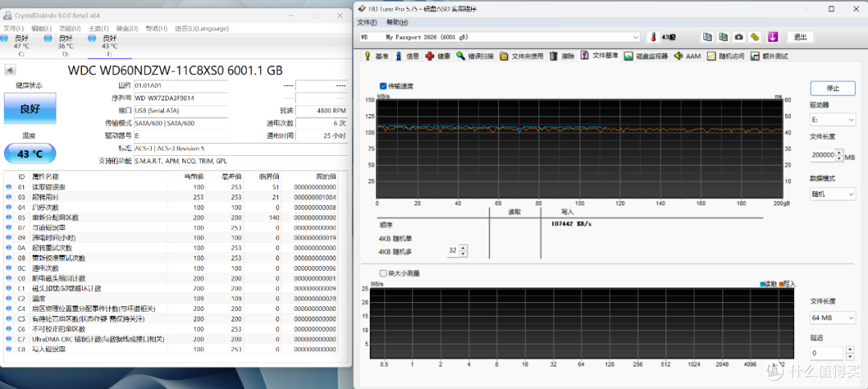Click the 退出 exit button in HD Tune
Screen dimensions: 868x389
[800, 37]
